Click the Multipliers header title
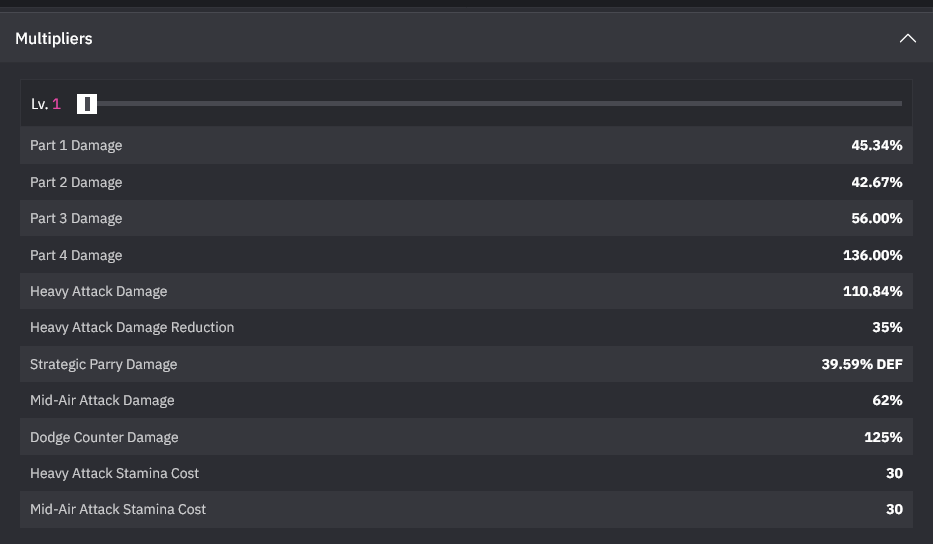Image resolution: width=933 pixels, height=544 pixels. [54, 39]
